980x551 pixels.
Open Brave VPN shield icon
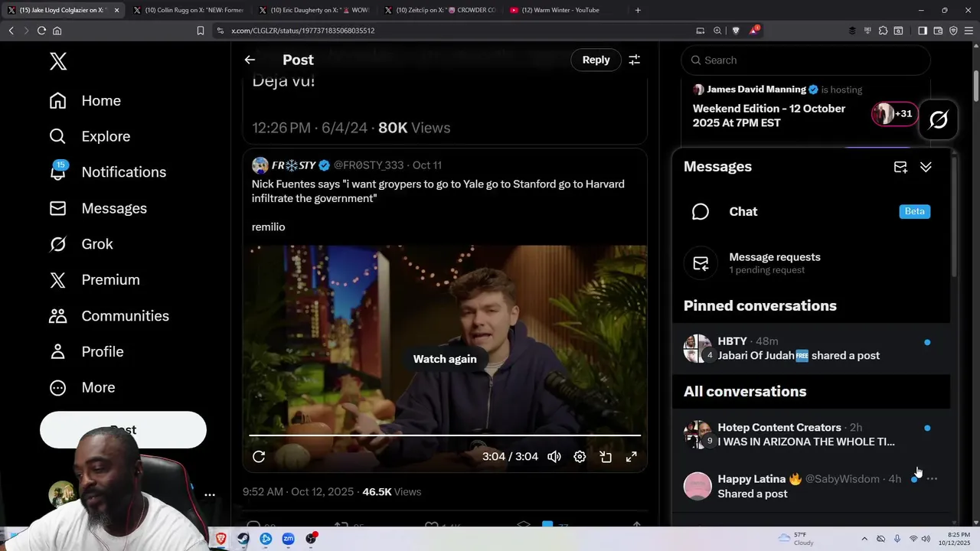[x=953, y=31]
